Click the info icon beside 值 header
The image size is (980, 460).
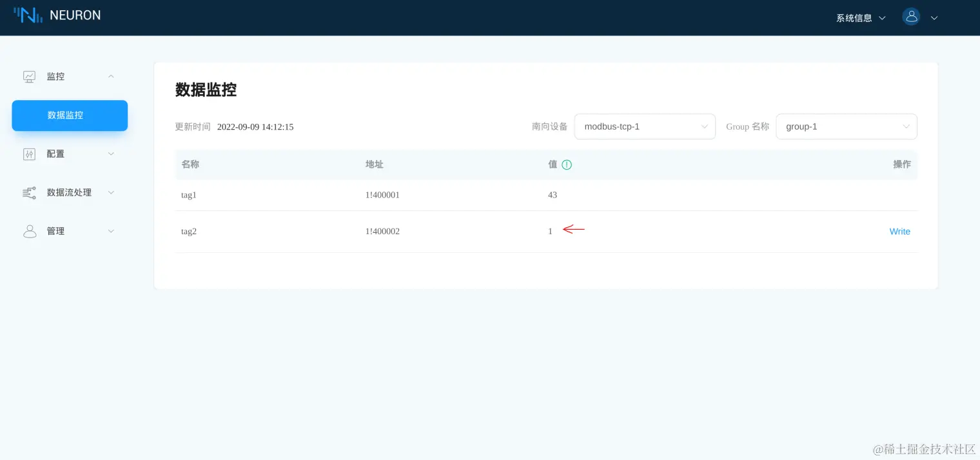[x=567, y=165]
